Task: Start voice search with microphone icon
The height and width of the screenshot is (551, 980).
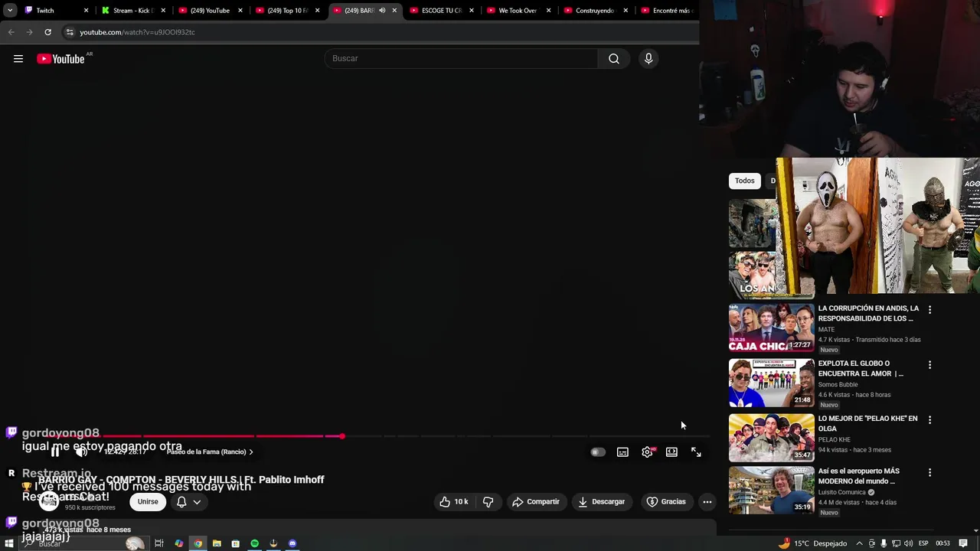Action: pyautogui.click(x=648, y=58)
